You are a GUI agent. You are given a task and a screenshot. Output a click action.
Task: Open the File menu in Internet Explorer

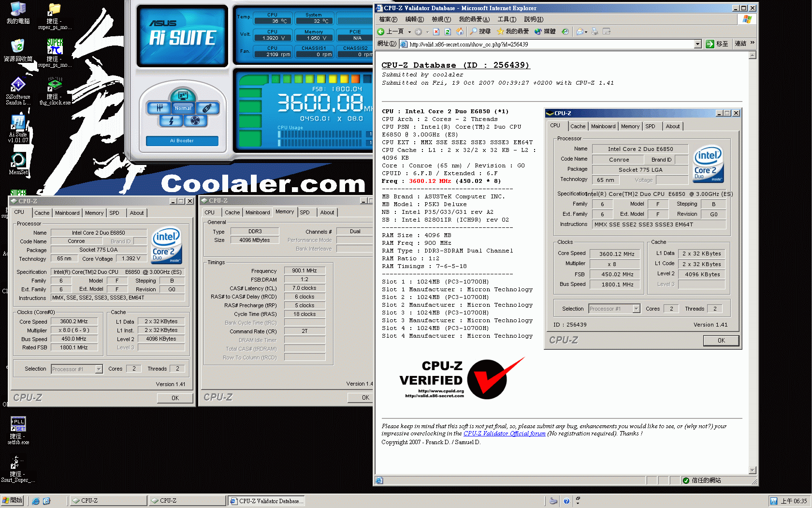point(388,19)
